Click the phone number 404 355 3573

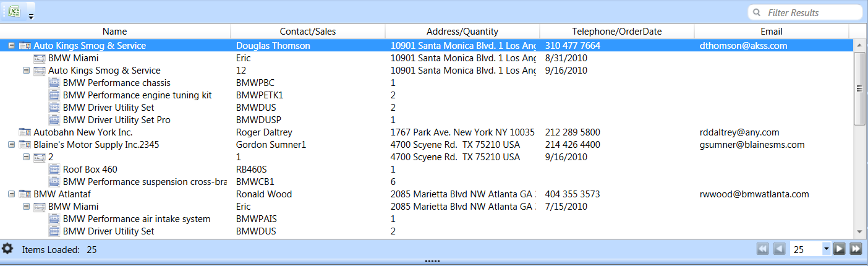tap(572, 194)
